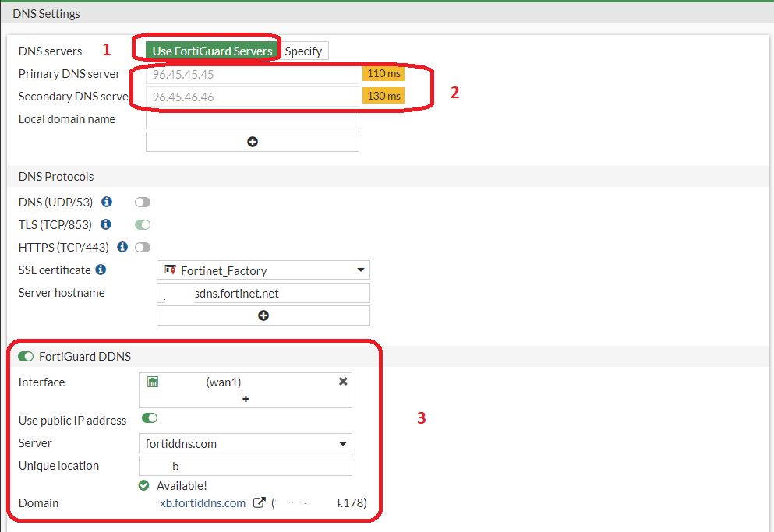Show info for HTTPS (TCP/443)

pyautogui.click(x=122, y=247)
